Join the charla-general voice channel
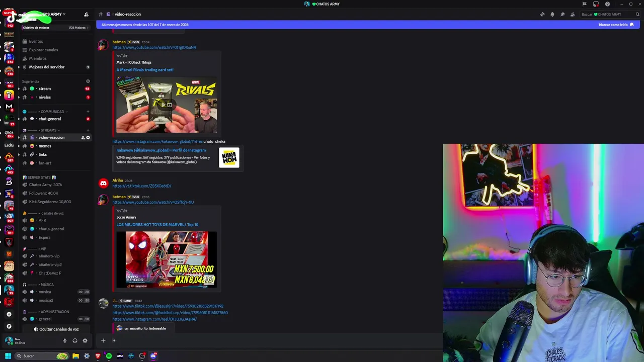The image size is (644, 362). pyautogui.click(x=56, y=229)
